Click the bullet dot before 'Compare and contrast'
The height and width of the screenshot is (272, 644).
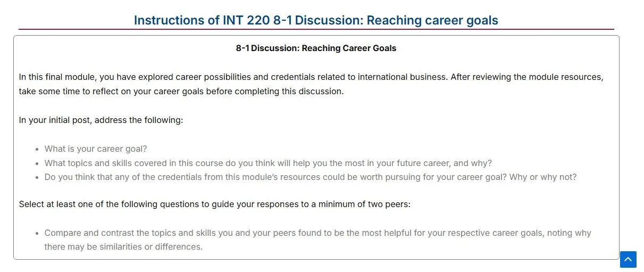[x=37, y=234]
